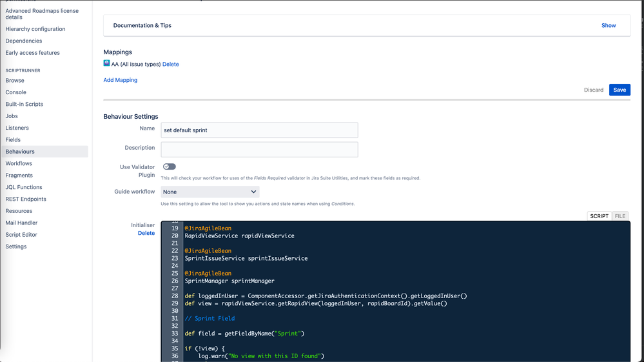The image size is (644, 362).
Task: Open the Script Editor sidebar item
Action: [x=21, y=235]
